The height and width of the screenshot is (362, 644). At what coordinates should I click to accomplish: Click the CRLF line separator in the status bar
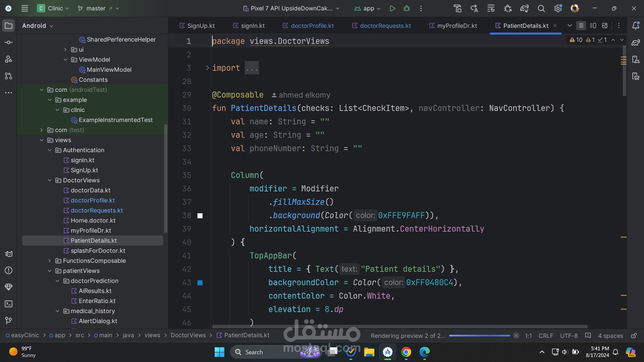(546, 336)
